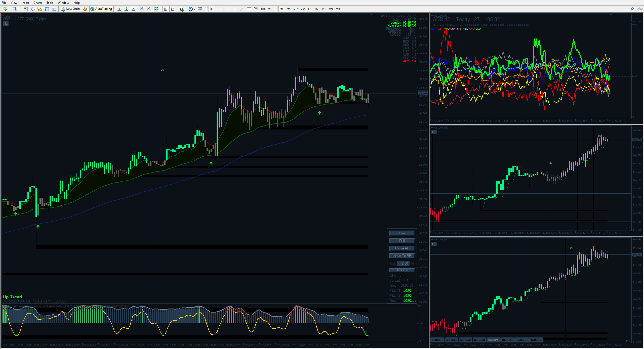This screenshot has width=644, height=349.
Task: Switch to the GBPUSD symbol button
Action: [x=451, y=340]
